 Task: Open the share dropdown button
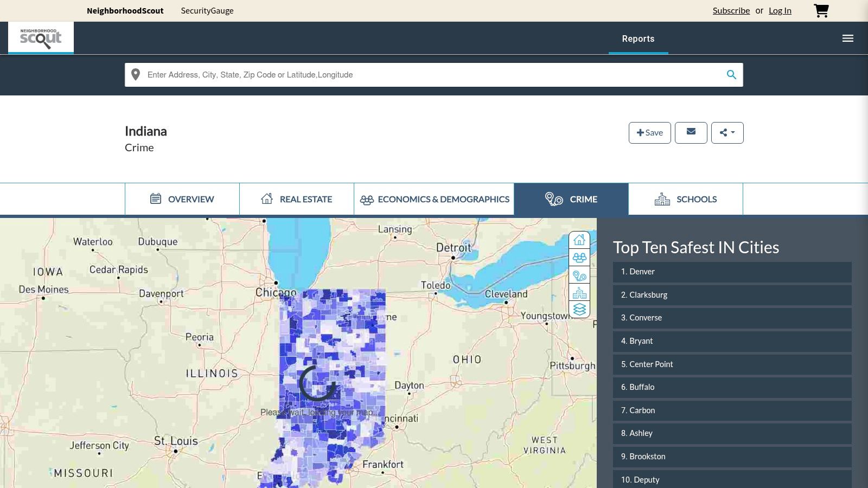pos(727,132)
